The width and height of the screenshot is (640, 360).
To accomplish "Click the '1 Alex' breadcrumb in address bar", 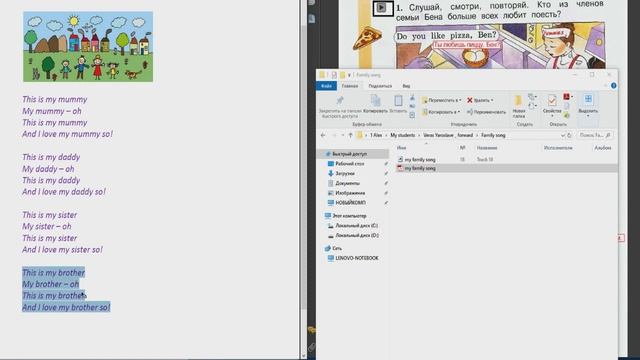I will point(376,135).
